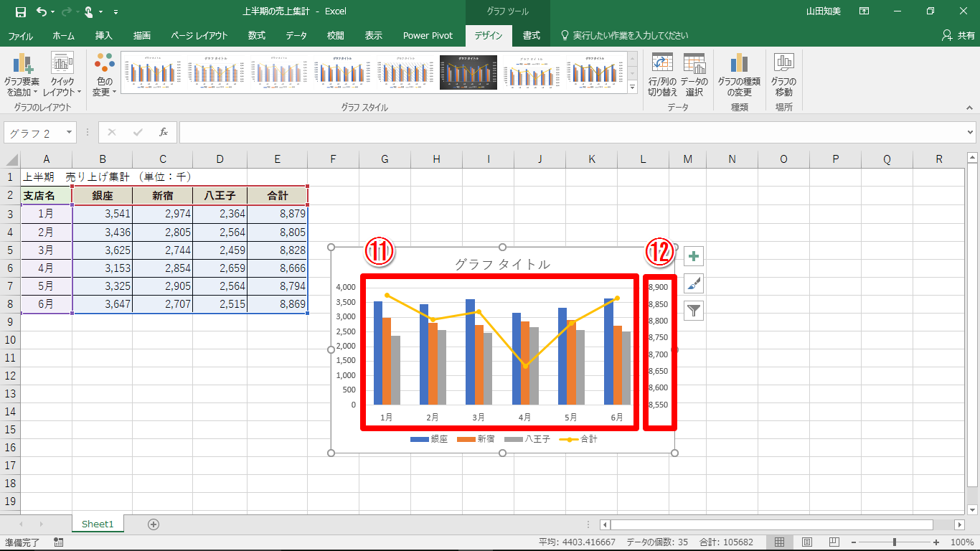
Task: Switch to Page Layout view
Action: tap(807, 542)
